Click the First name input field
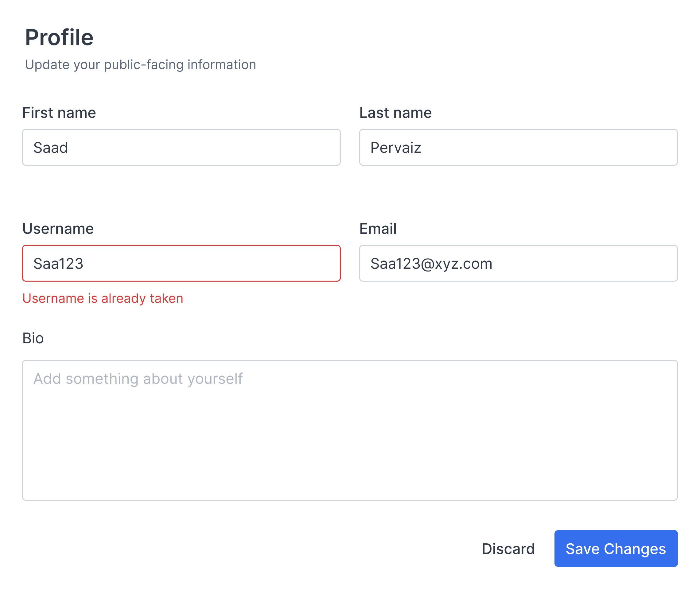Image resolution: width=700 pixels, height=589 pixels. click(181, 147)
